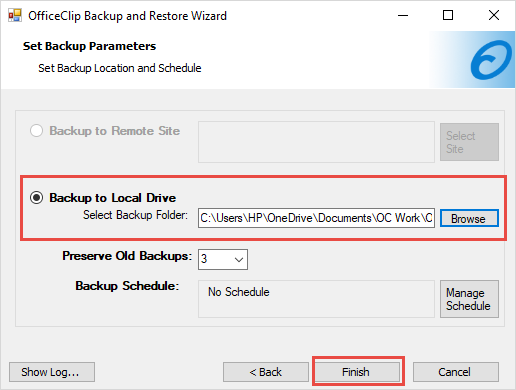Click the OfficeClip app icon in title bar
Image resolution: width=516 pixels, height=390 pixels.
point(15,15)
